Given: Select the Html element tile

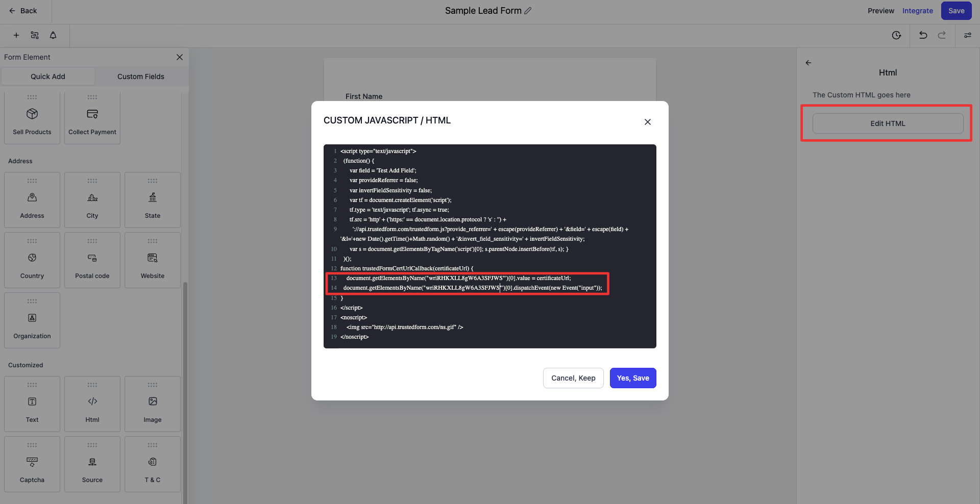Looking at the screenshot, I should tap(92, 404).
